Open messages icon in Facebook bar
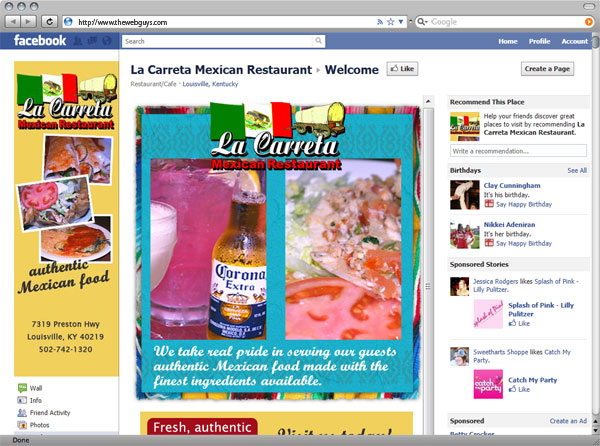 tap(92, 41)
